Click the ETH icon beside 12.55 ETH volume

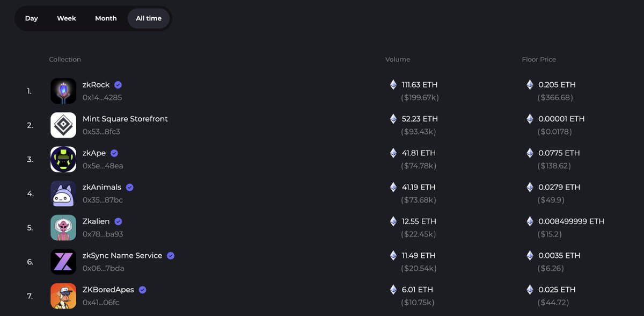pos(393,221)
